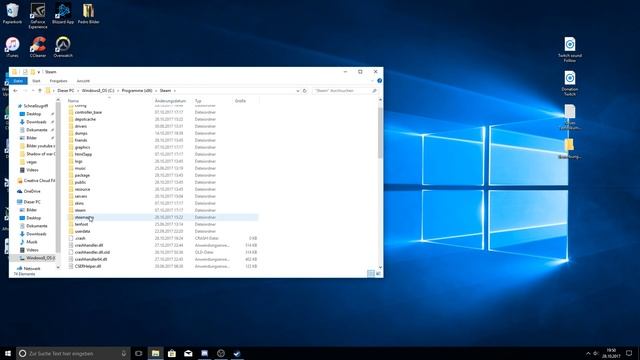
Task: Select the music folder
Action: 80,168
